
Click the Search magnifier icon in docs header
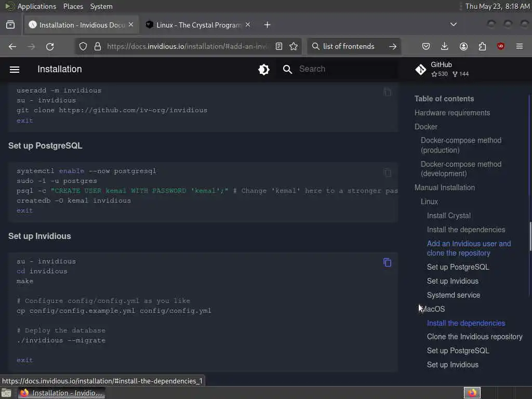click(x=287, y=69)
